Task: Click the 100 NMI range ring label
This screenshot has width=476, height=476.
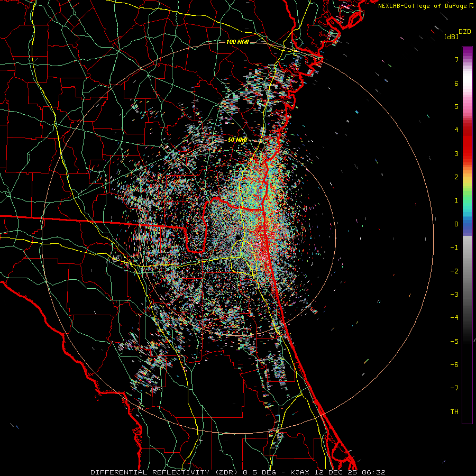Action: (237, 42)
